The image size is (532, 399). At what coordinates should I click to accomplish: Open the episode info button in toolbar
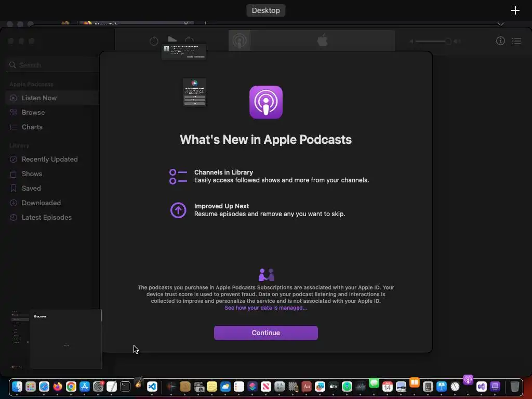coord(500,41)
